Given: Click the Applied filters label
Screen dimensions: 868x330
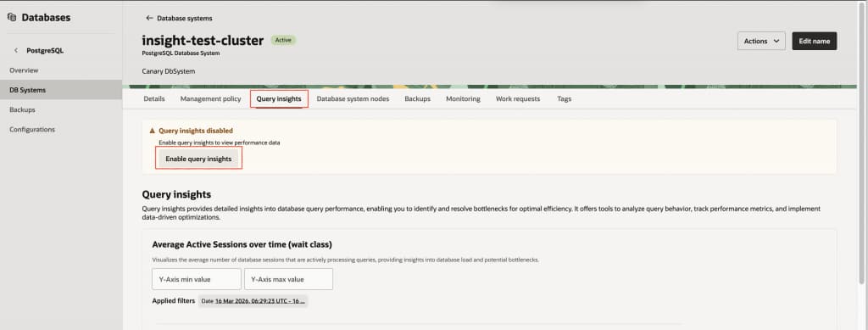Looking at the screenshot, I should pyautogui.click(x=173, y=301).
